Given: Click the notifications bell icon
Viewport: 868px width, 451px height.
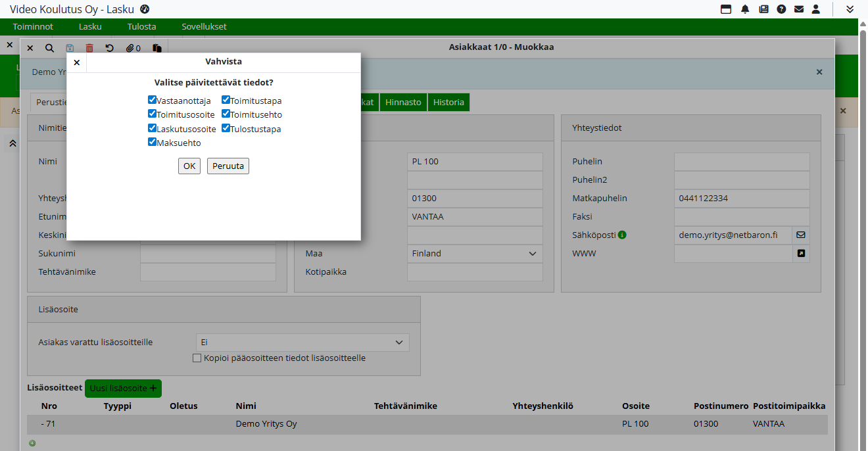Looking at the screenshot, I should (x=745, y=9).
